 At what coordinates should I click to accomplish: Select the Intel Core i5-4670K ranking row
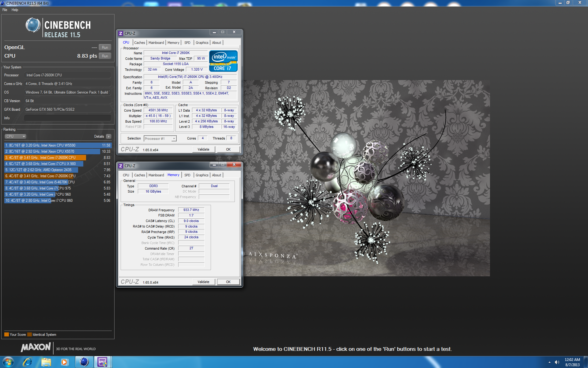click(58, 182)
